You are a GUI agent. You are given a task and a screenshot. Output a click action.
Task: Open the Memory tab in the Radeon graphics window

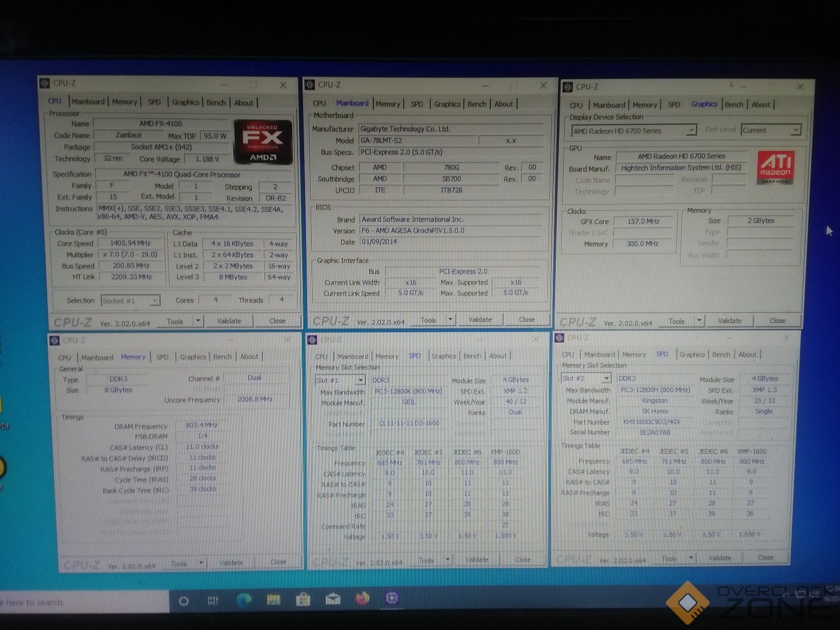pos(645,105)
